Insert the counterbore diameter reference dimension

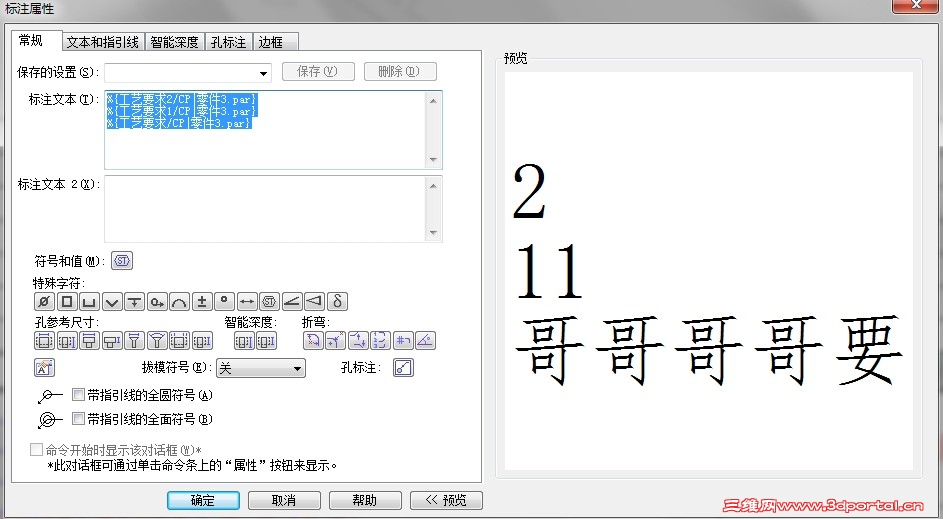click(x=89, y=341)
